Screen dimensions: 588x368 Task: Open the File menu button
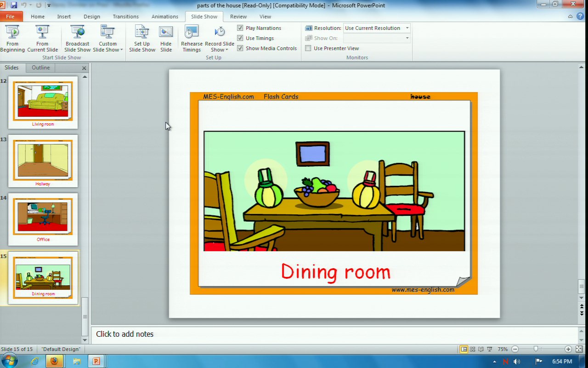[x=10, y=17]
